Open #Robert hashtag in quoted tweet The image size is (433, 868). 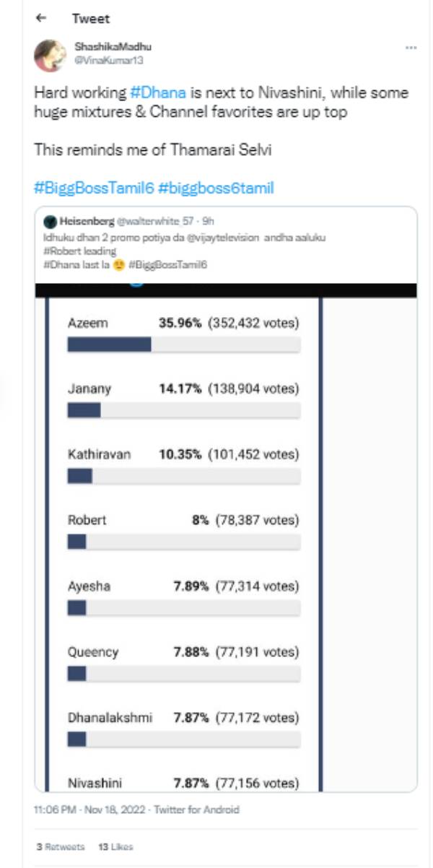pos(62,252)
